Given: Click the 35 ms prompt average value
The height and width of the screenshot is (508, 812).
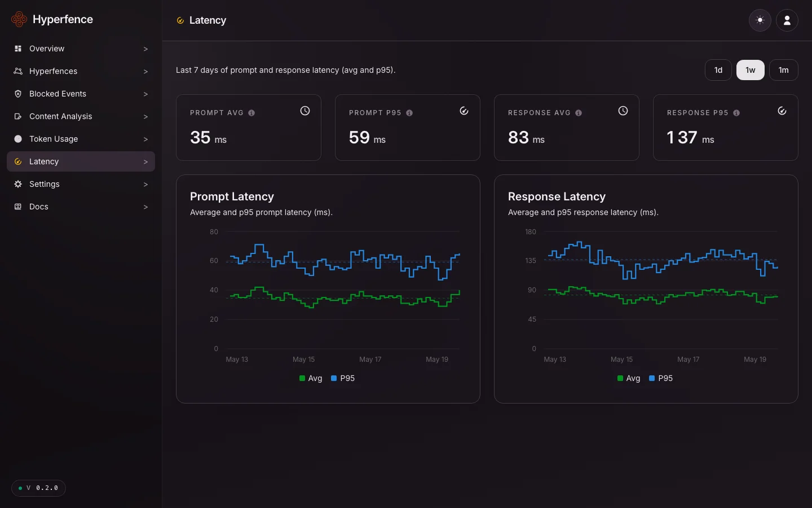Looking at the screenshot, I should tap(208, 138).
